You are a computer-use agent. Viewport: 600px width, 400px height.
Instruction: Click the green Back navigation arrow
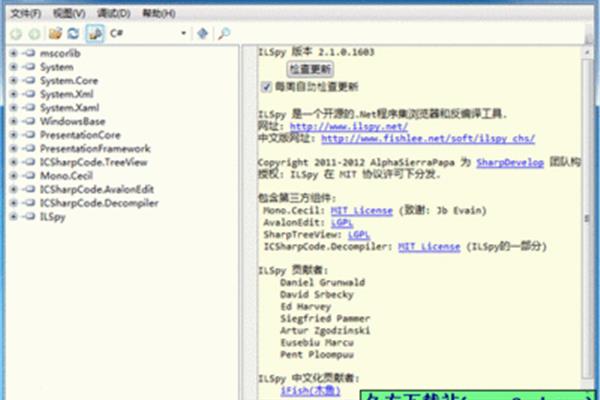click(16, 34)
